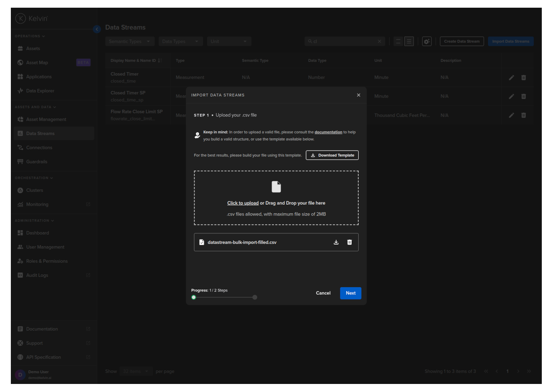Download the uploaded datastream-bulk-import-filled.csv file
553x392 pixels.
pos(336,242)
